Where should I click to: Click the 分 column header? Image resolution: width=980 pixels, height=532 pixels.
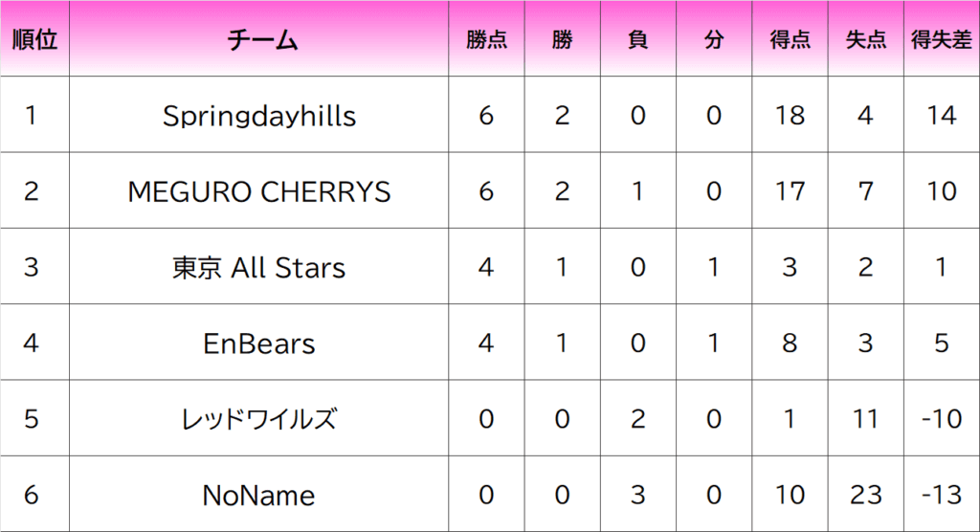point(714,40)
